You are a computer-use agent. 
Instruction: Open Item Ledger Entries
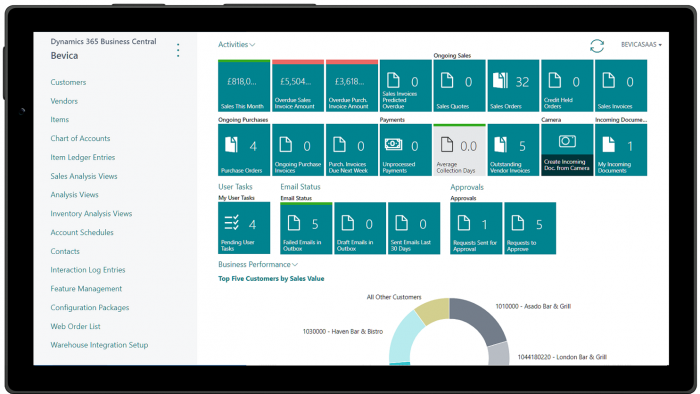83,157
